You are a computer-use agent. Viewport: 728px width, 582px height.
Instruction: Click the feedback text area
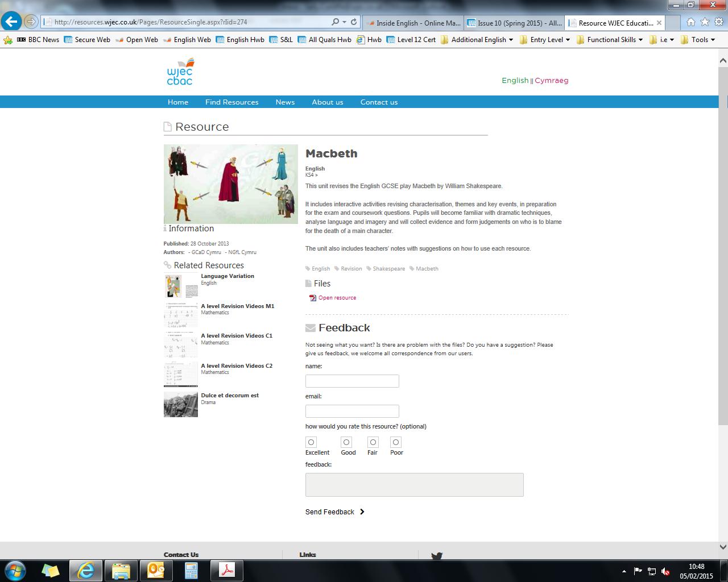(415, 485)
